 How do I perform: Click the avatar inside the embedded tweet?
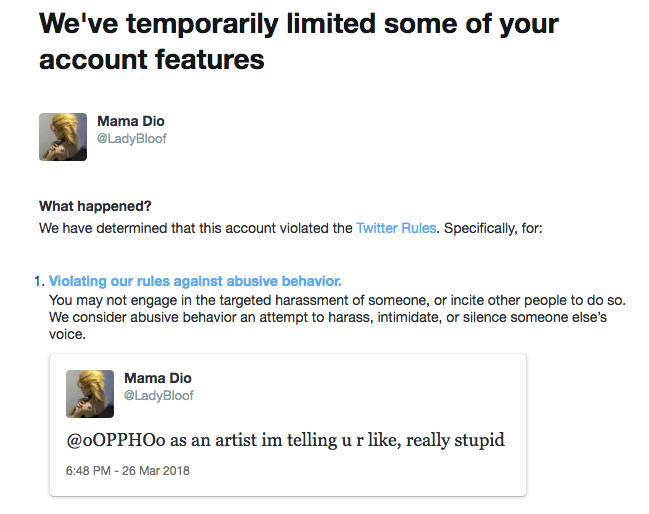point(90,393)
